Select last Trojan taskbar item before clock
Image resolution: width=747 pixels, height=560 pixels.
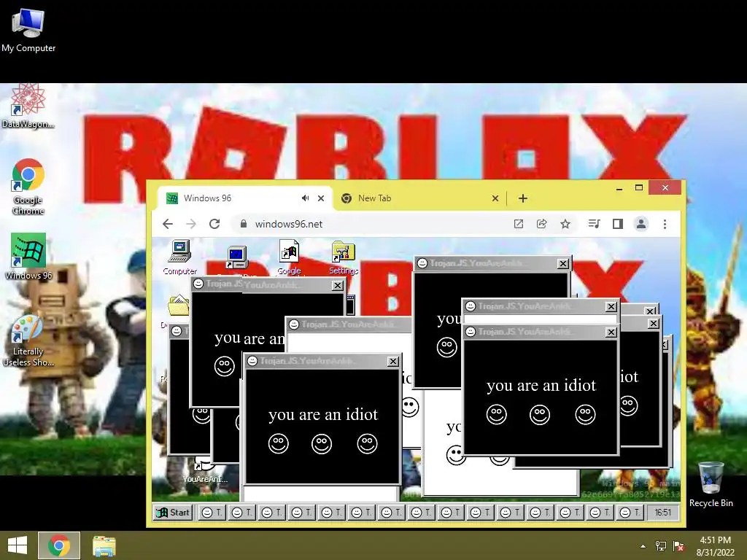pyautogui.click(x=630, y=513)
